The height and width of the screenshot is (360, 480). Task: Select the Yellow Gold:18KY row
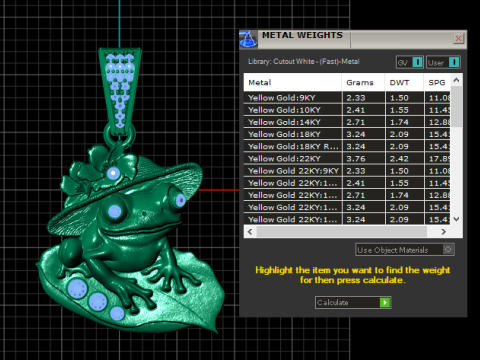(x=347, y=134)
